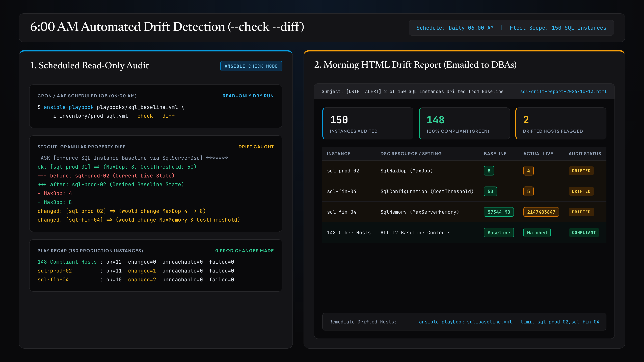Click the '- MaxDop: 4' diff line
Image resolution: width=644 pixels, height=362 pixels.
click(x=55, y=193)
